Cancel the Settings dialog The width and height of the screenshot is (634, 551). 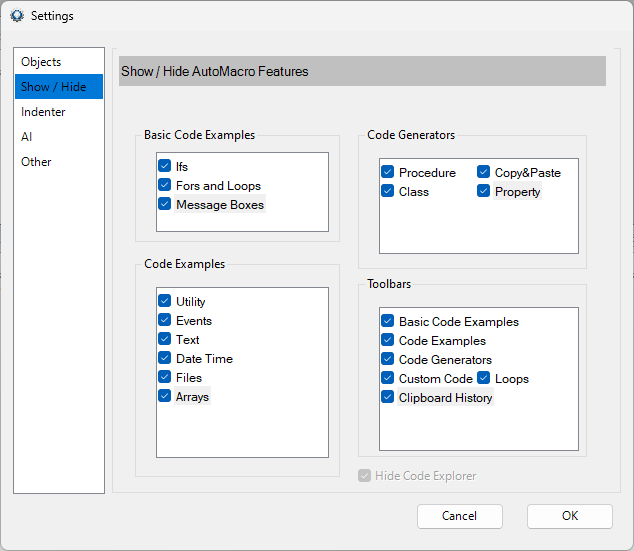point(460,516)
